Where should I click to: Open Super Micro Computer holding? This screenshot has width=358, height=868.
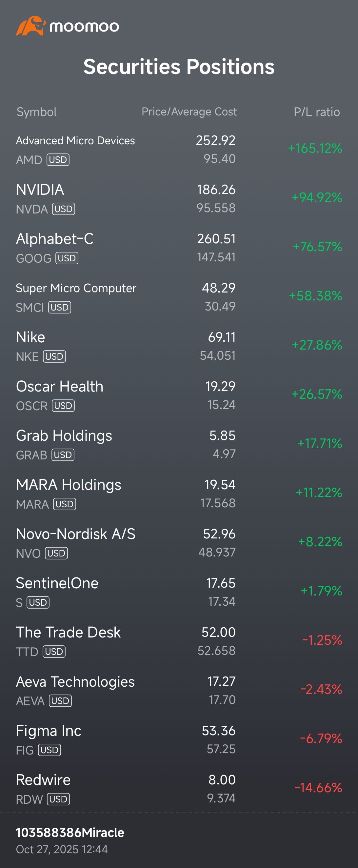(76, 288)
